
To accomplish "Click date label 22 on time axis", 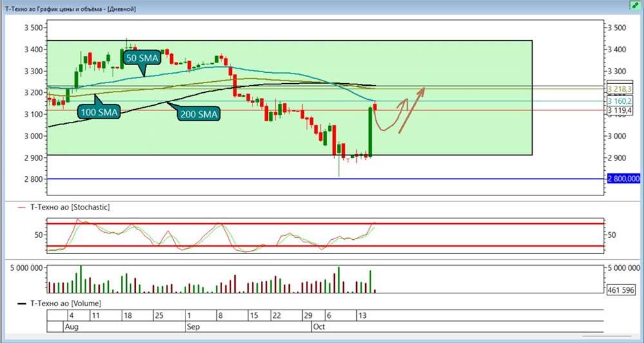I will [x=276, y=315].
